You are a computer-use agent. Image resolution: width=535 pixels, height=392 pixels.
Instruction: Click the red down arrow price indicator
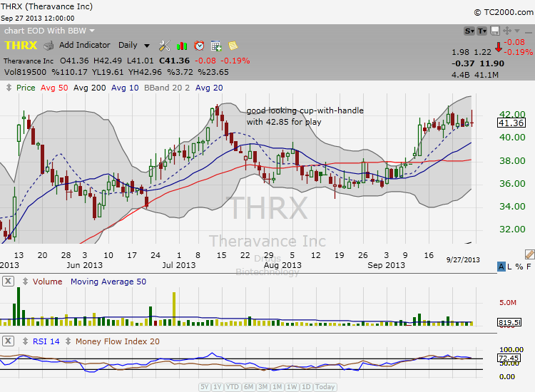tap(499, 47)
